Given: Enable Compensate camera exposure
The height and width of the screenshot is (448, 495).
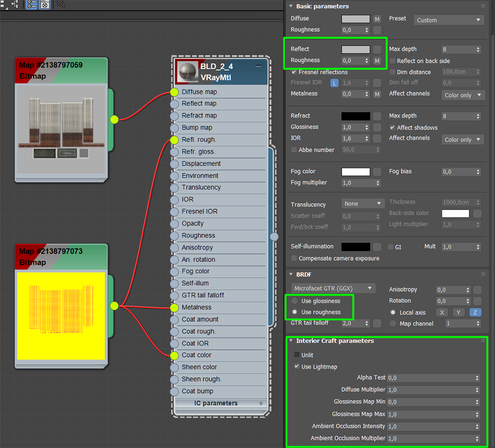Looking at the screenshot, I should coord(294,258).
